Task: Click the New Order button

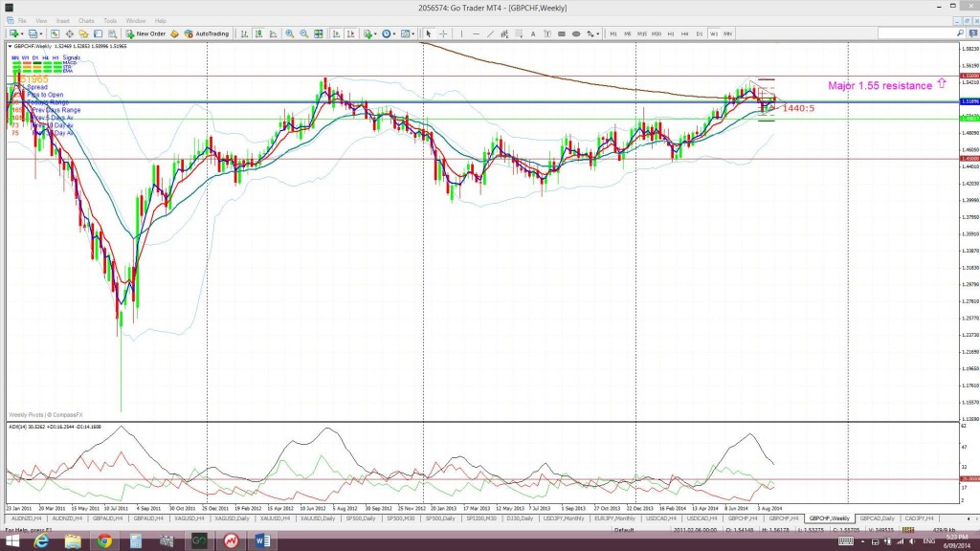Action: [146, 33]
